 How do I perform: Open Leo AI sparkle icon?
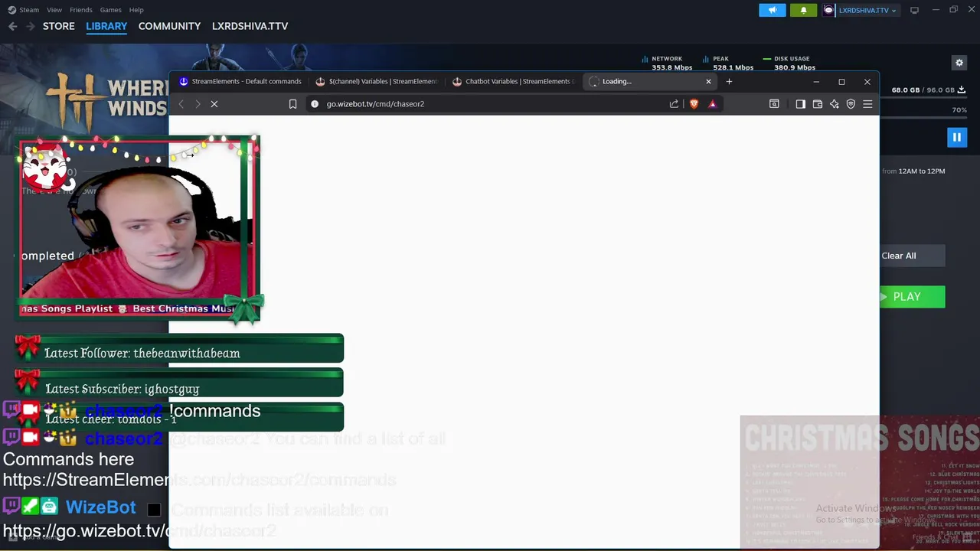pyautogui.click(x=834, y=104)
